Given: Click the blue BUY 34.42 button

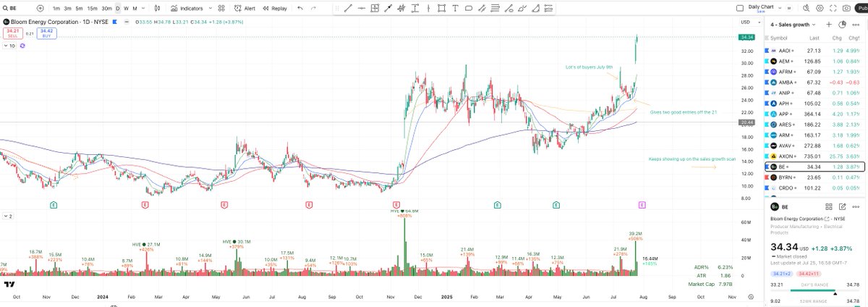Looking at the screenshot, I should 47,33.
